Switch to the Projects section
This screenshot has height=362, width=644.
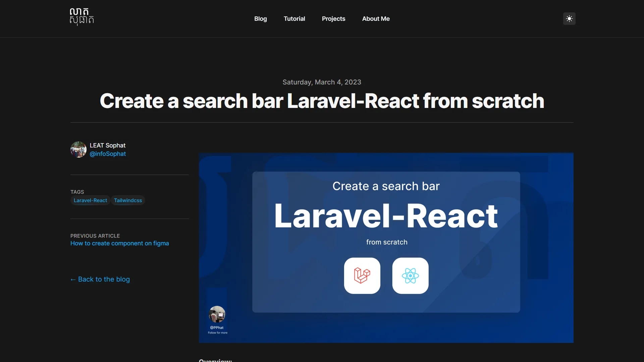(x=333, y=18)
